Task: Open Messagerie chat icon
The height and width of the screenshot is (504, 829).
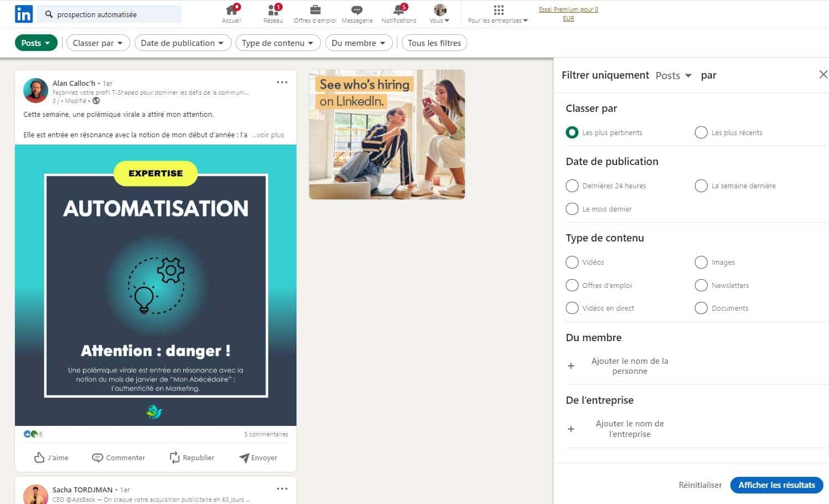Action: tap(357, 10)
